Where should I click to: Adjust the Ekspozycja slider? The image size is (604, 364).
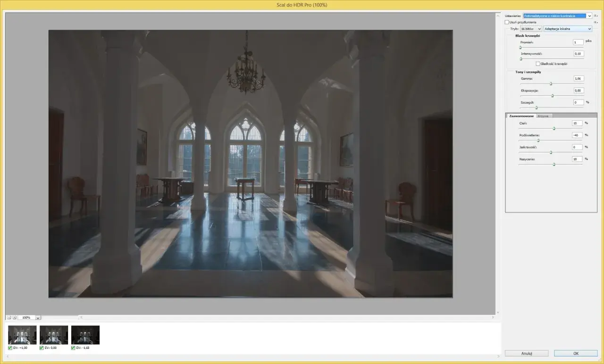(552, 96)
